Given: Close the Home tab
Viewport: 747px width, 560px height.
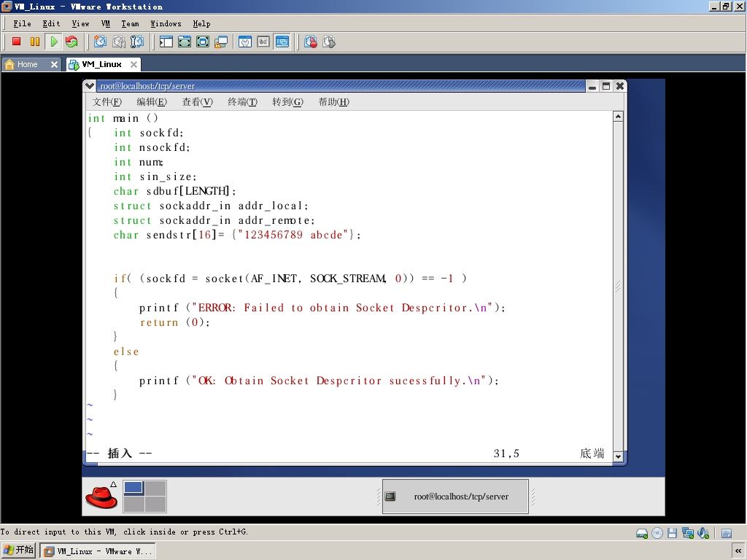Looking at the screenshot, I should click(54, 64).
